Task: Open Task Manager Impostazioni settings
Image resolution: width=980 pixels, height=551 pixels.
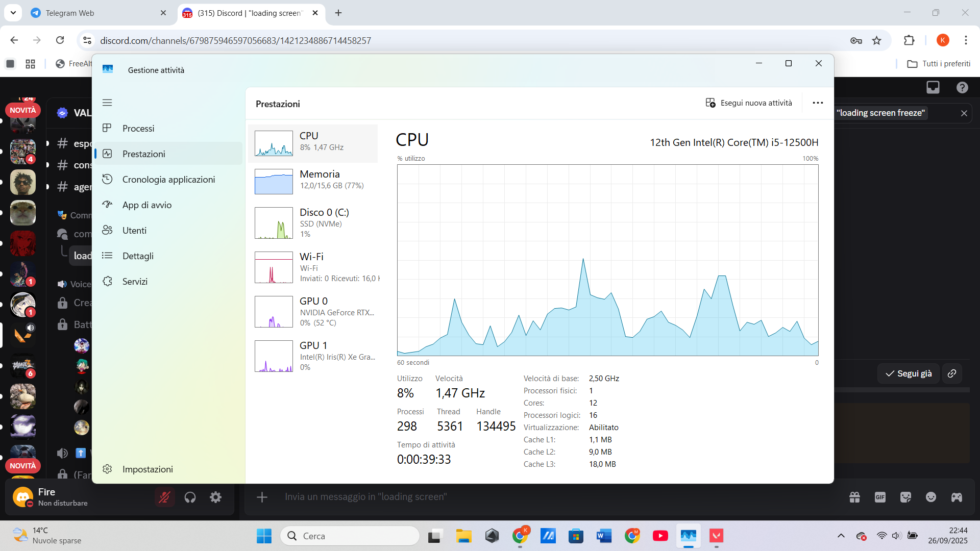Action: pyautogui.click(x=148, y=469)
